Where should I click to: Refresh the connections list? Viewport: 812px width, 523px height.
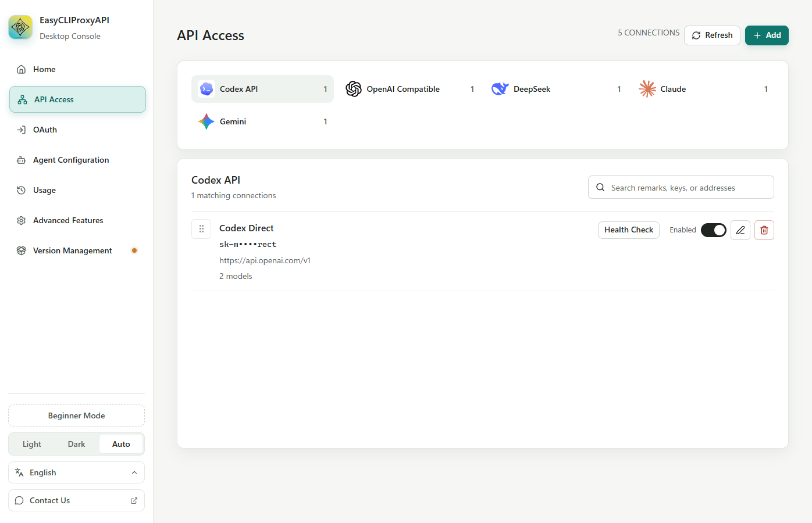coord(712,35)
